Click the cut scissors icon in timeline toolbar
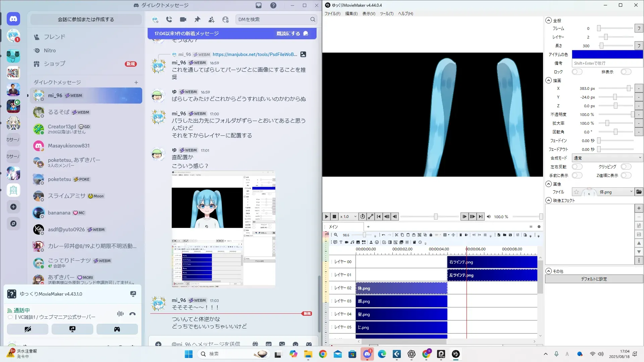 [396, 235]
